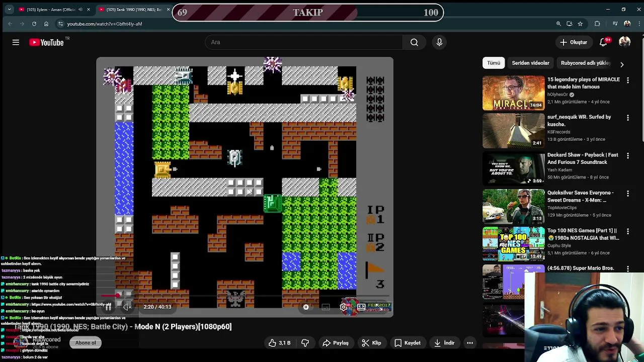Screen dimensions: 644x362
Task: Open the Deckard Shaw Payback thumbnail
Action: tap(513, 168)
